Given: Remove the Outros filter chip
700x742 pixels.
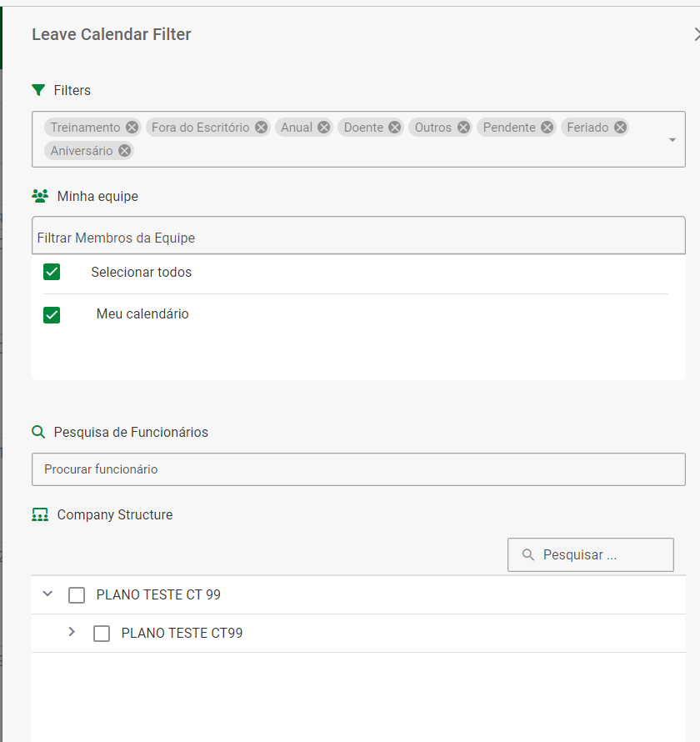Looking at the screenshot, I should (x=463, y=128).
